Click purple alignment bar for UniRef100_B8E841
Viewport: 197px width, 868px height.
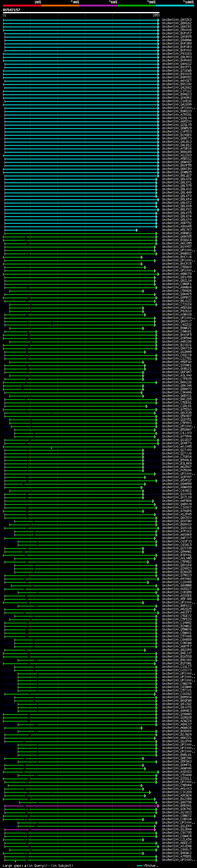point(82,806)
